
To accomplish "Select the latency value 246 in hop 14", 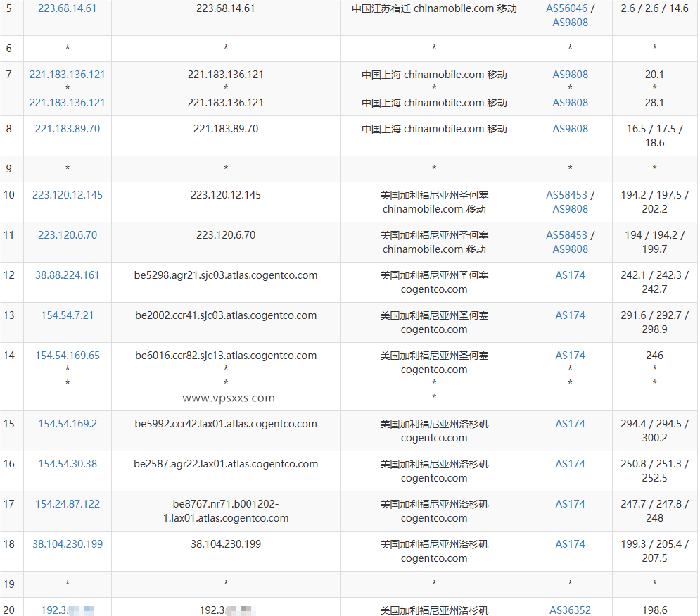I will point(654,356).
